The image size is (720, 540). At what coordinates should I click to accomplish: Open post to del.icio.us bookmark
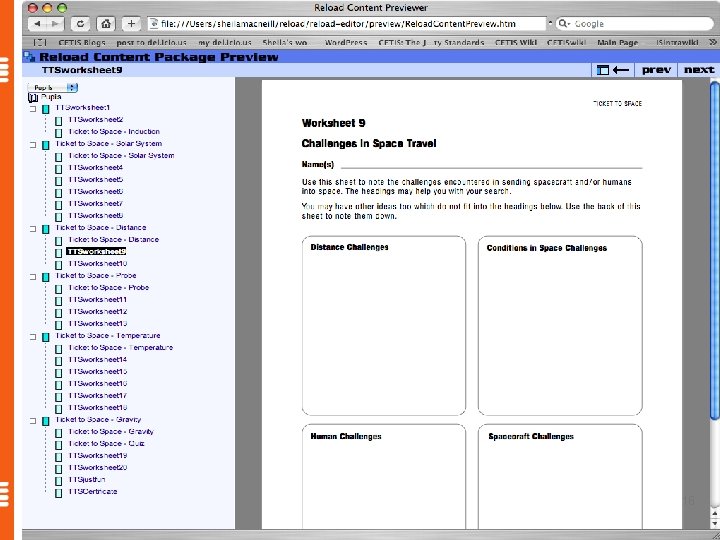click(152, 43)
